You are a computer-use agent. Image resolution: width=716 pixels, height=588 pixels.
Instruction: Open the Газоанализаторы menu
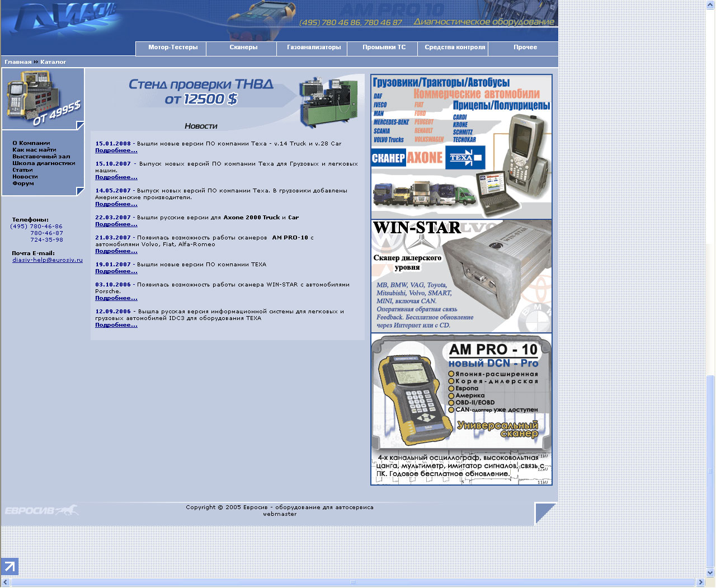pyautogui.click(x=314, y=48)
